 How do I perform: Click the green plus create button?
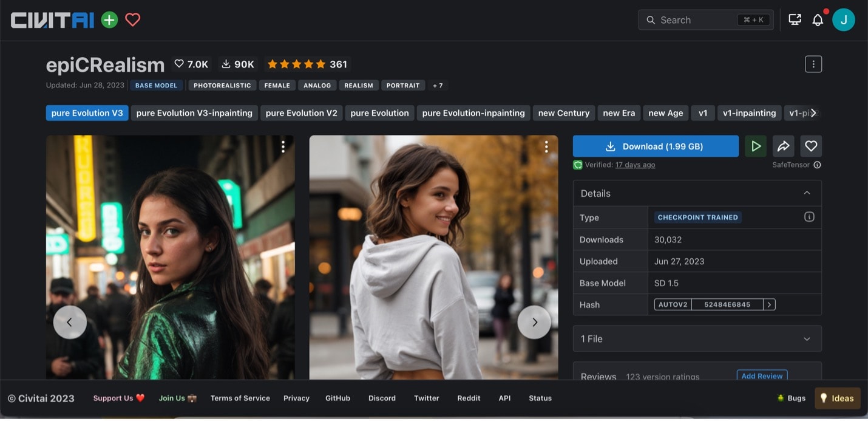(x=109, y=20)
